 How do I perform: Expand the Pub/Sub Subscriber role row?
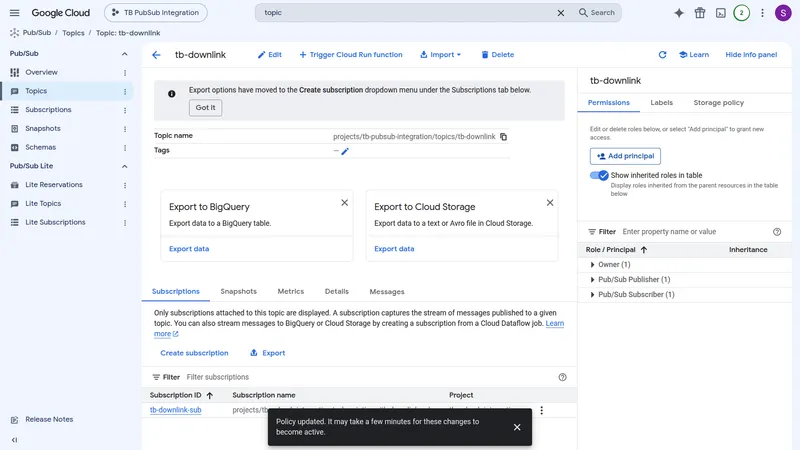592,294
